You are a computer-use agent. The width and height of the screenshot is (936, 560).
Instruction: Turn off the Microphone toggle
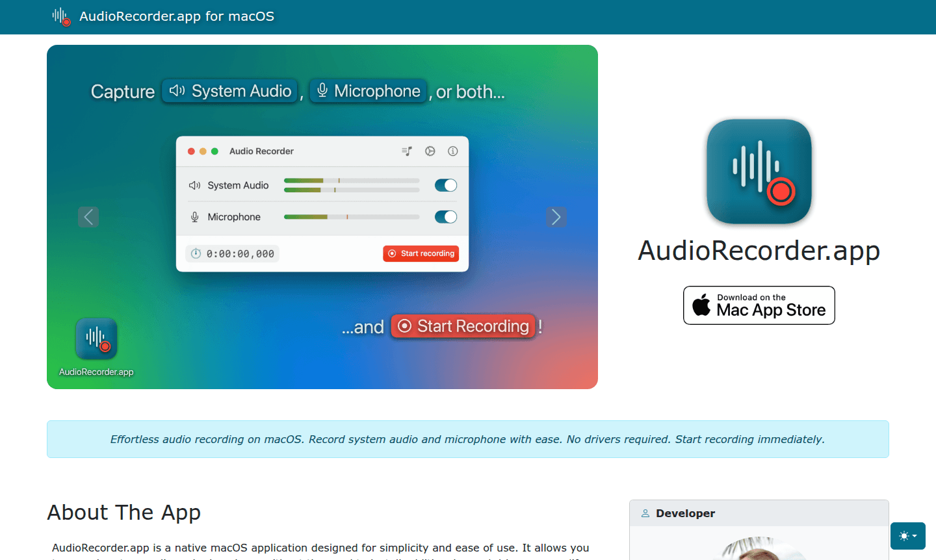(445, 216)
